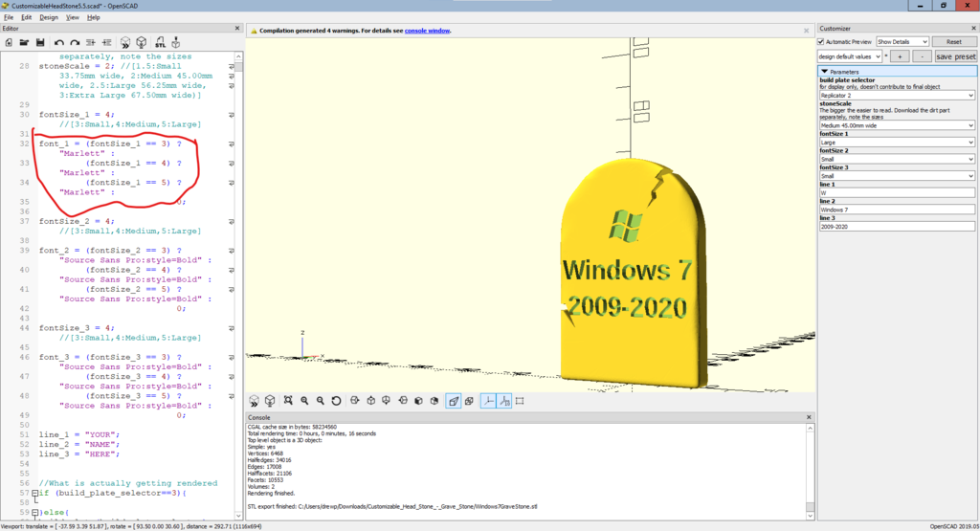Screen dimensions: 980x531
Task: Zoom in on the 3D view
Action: (x=304, y=401)
